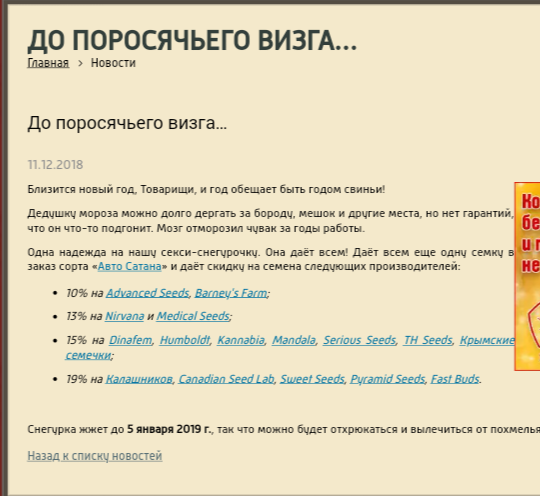Open the Fast Buds link

pyautogui.click(x=455, y=379)
